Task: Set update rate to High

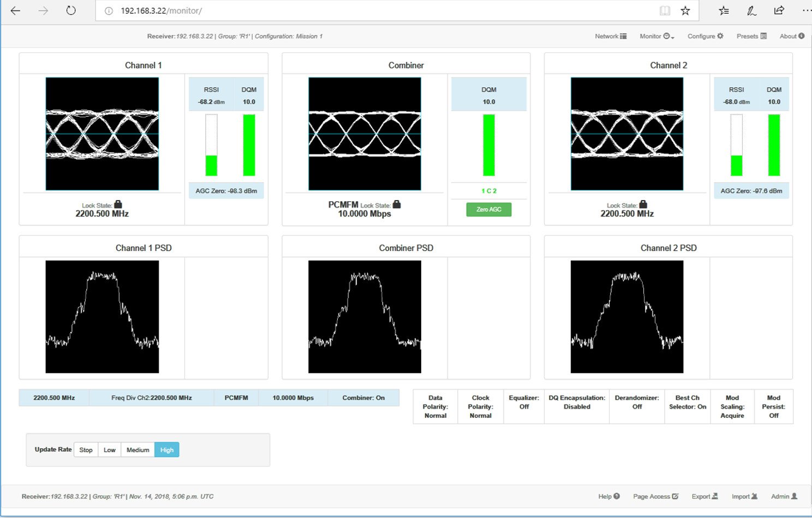Action: 167,450
